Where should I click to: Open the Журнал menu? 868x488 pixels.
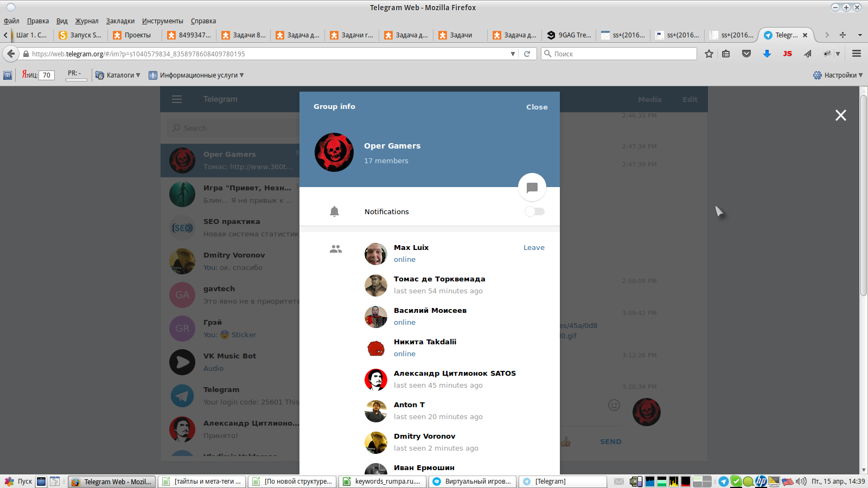(x=87, y=21)
